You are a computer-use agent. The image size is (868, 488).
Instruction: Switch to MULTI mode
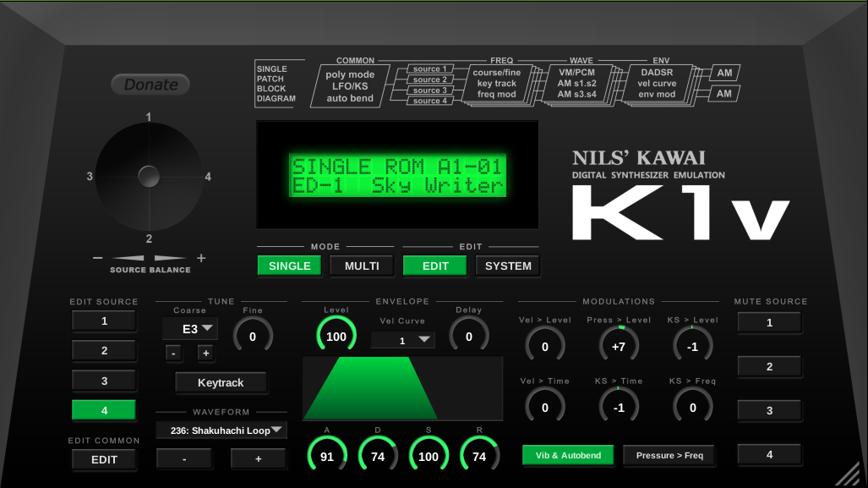click(x=362, y=266)
